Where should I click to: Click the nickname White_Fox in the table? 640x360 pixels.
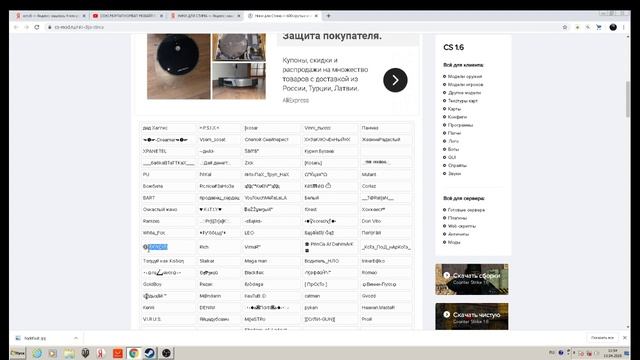[x=154, y=233]
